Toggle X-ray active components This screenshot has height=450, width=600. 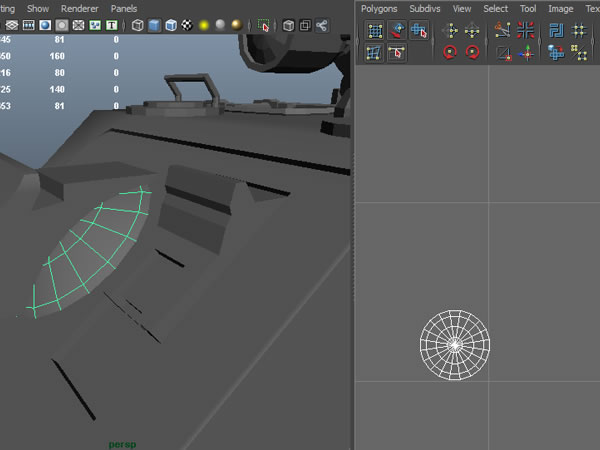tap(305, 25)
